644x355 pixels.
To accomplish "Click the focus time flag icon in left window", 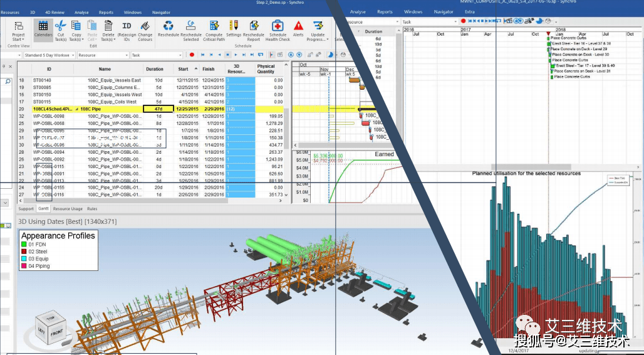I will point(271,55).
